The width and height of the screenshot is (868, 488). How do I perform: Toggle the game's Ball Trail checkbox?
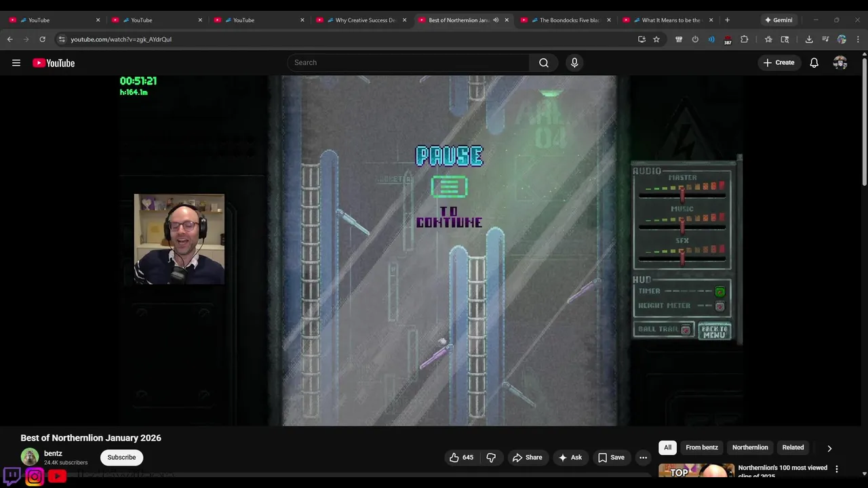(686, 330)
